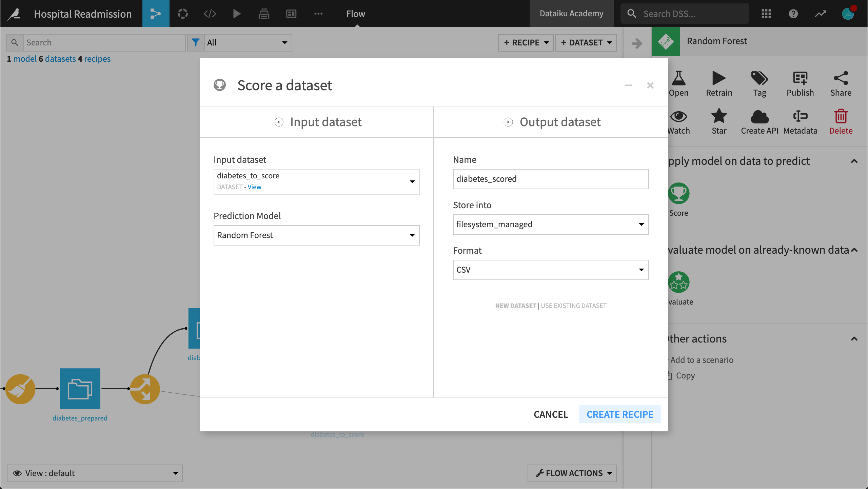This screenshot has height=489, width=868.
Task: Click the Flow label in top bar
Action: (x=356, y=14)
